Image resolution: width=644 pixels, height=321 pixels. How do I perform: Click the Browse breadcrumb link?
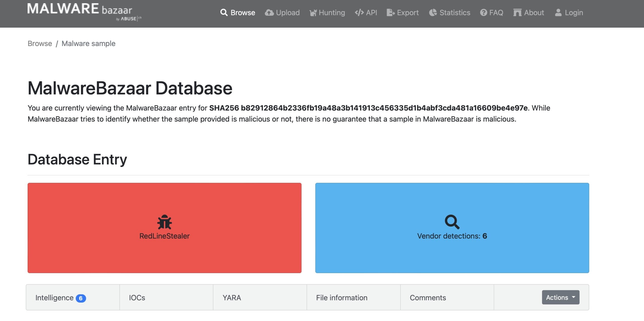pyautogui.click(x=40, y=44)
